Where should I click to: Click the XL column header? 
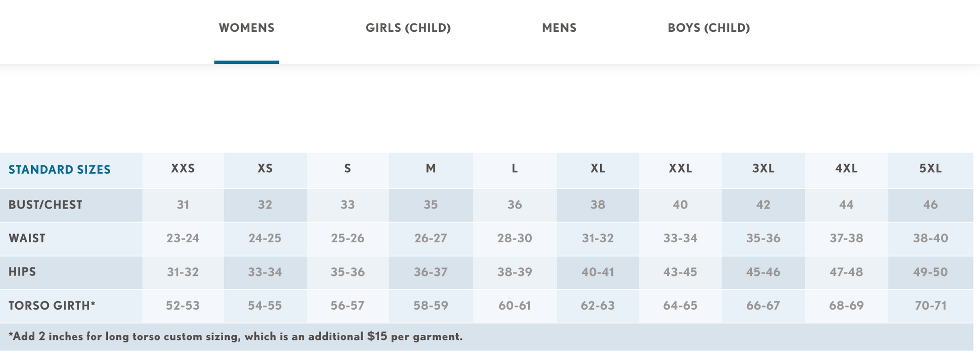[598, 169]
